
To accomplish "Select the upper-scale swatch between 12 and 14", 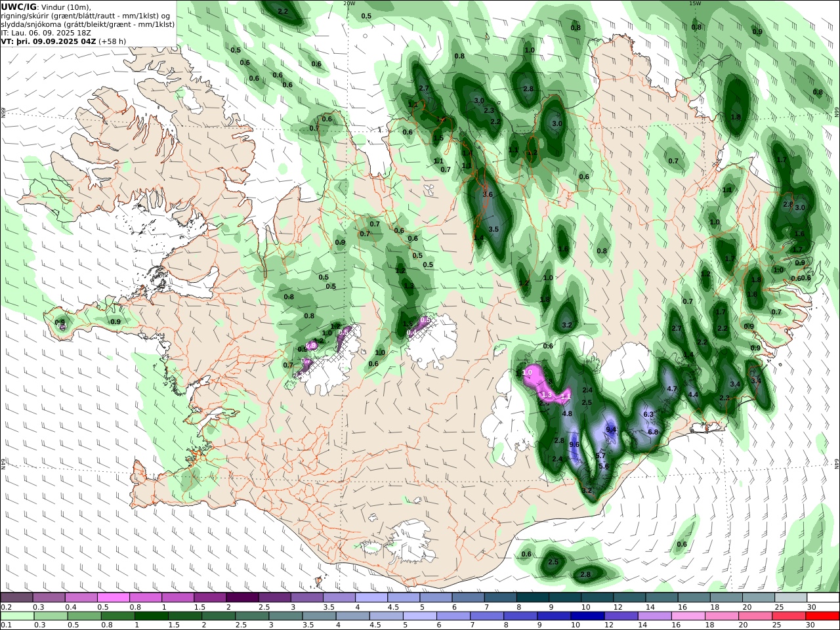I will (629, 597).
